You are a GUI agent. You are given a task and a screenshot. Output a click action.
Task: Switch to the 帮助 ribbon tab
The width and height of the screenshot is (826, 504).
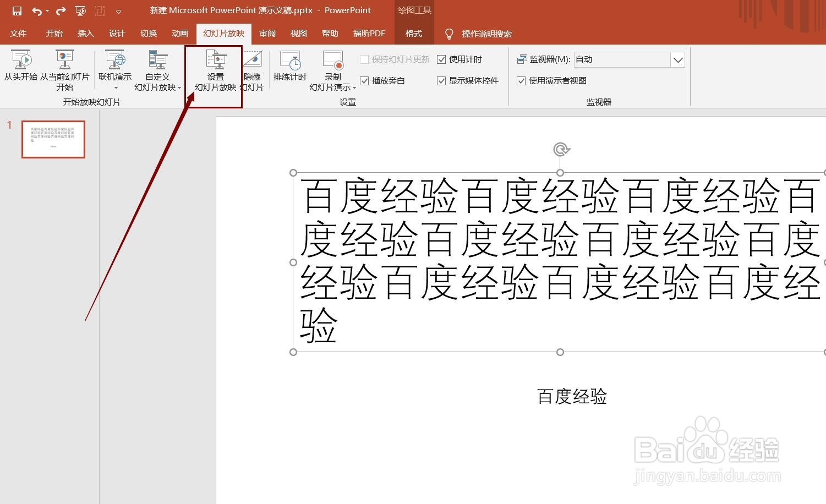tap(330, 34)
